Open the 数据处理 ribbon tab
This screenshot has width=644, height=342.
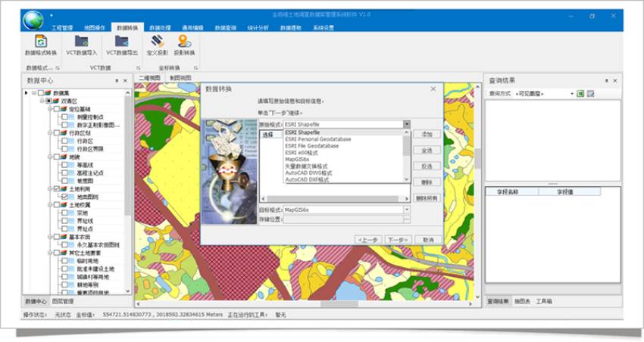[159, 27]
